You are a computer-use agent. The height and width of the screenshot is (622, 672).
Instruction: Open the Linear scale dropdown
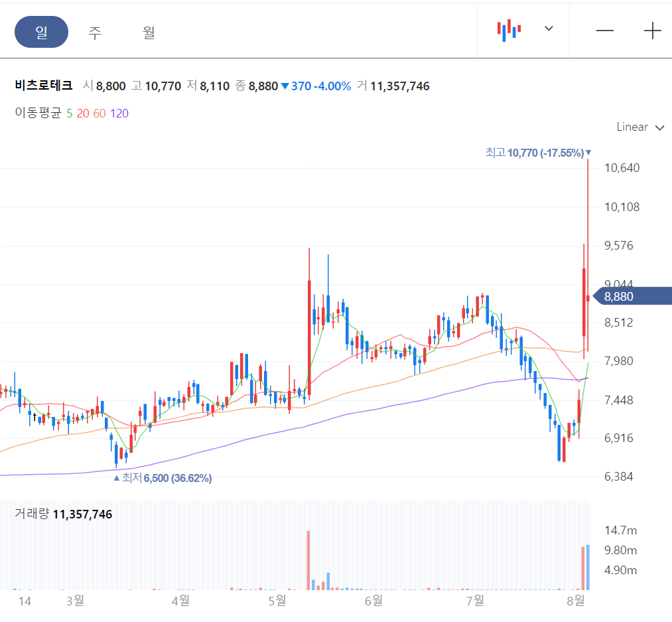[640, 127]
